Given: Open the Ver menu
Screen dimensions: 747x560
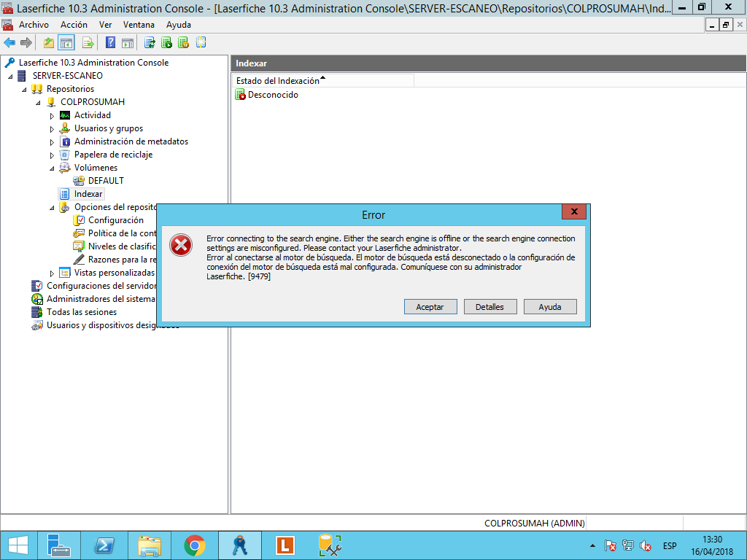Looking at the screenshot, I should pos(105,25).
